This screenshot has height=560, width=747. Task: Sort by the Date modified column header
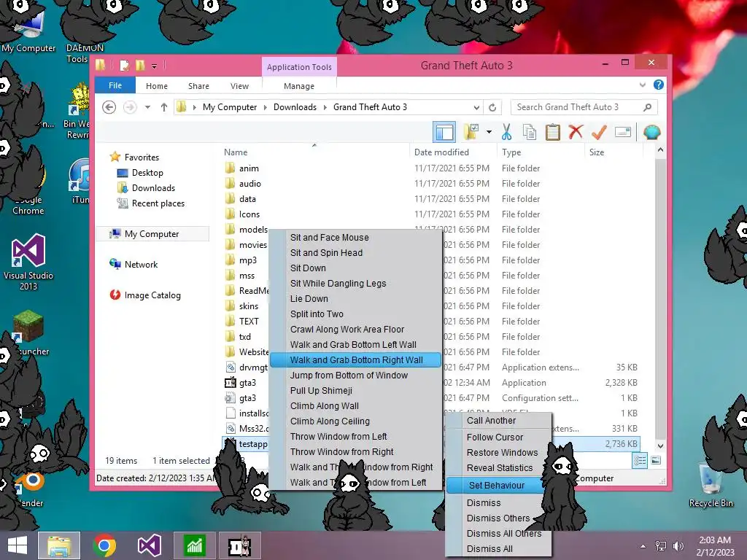coord(441,152)
